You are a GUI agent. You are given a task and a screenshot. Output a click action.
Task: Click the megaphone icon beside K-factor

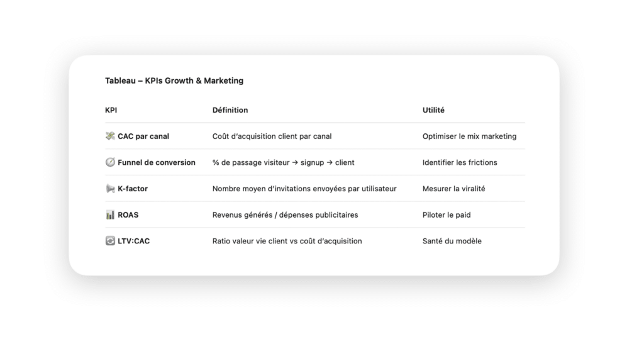tap(110, 189)
